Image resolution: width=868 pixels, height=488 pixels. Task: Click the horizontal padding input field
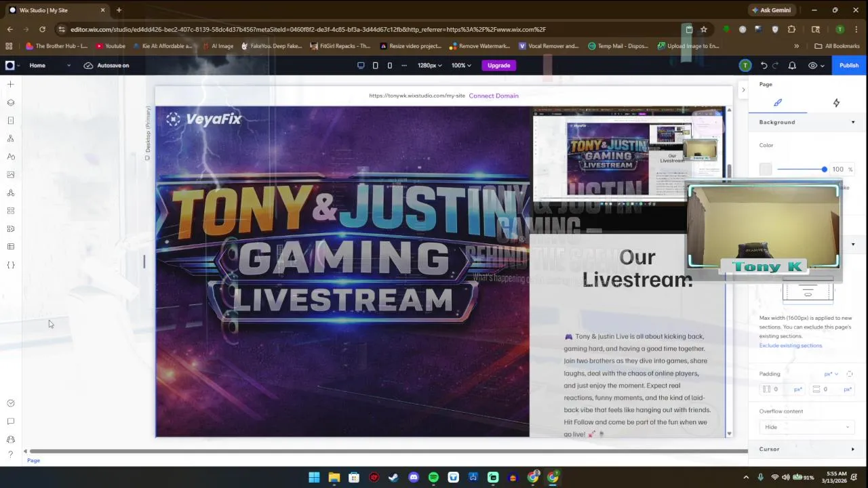pyautogui.click(x=783, y=389)
